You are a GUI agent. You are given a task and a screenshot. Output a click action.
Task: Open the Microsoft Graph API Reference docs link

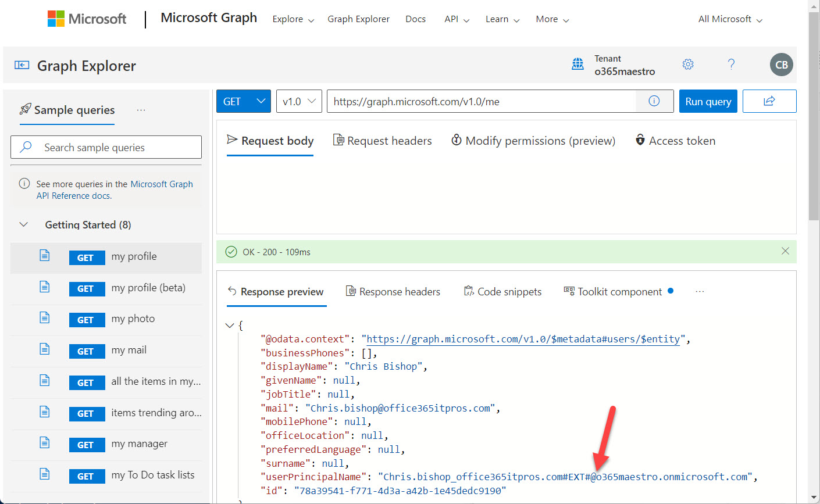[x=115, y=190]
